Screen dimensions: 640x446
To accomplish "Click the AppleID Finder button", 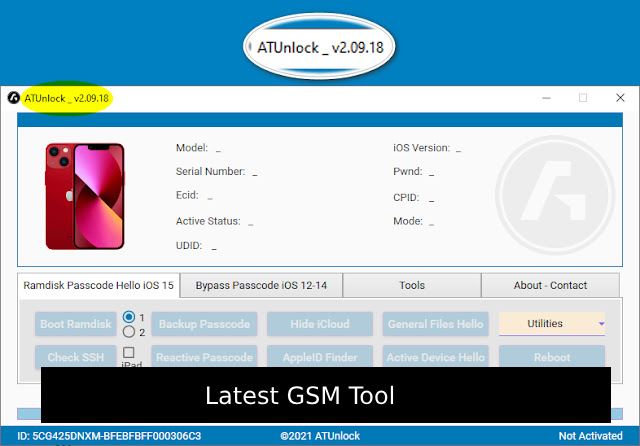I will (x=320, y=356).
